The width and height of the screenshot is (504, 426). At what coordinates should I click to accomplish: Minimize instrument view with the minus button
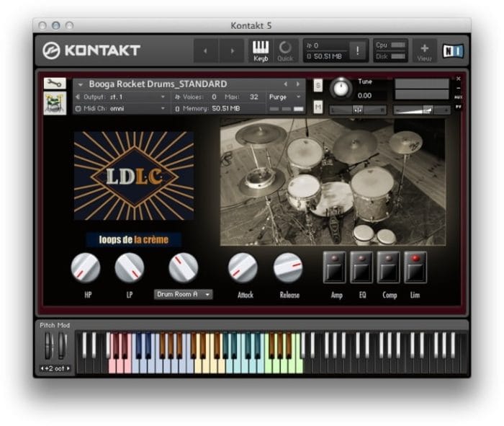click(x=459, y=88)
